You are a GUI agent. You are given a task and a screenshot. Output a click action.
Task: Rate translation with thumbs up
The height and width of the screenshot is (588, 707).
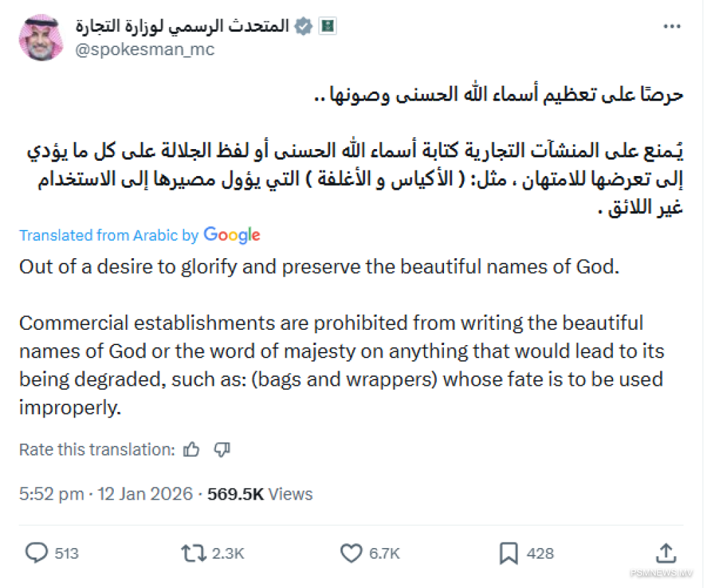(x=192, y=450)
